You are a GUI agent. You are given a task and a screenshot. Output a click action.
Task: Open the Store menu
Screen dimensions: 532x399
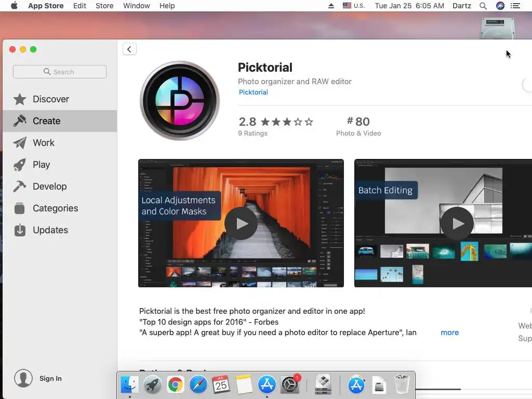104,6
